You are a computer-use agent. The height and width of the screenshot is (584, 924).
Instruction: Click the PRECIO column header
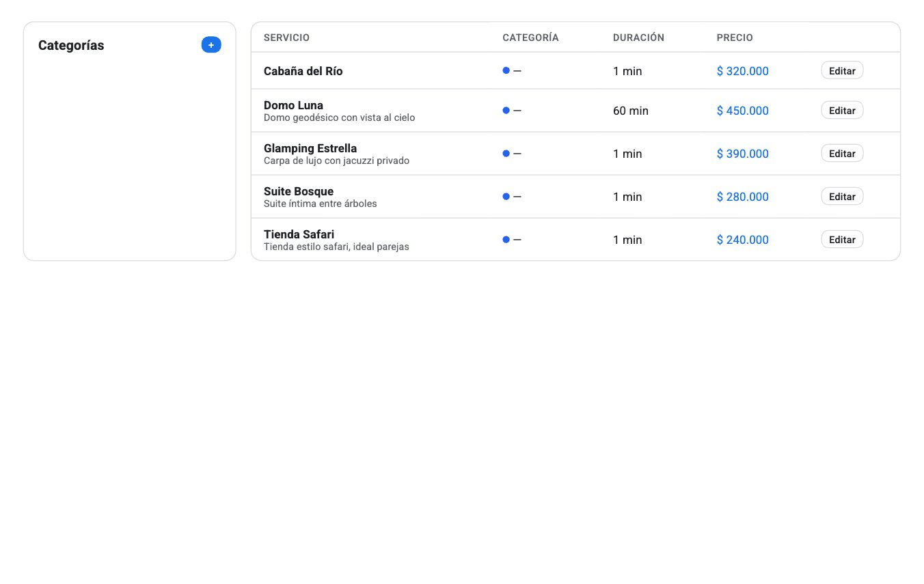tap(735, 38)
